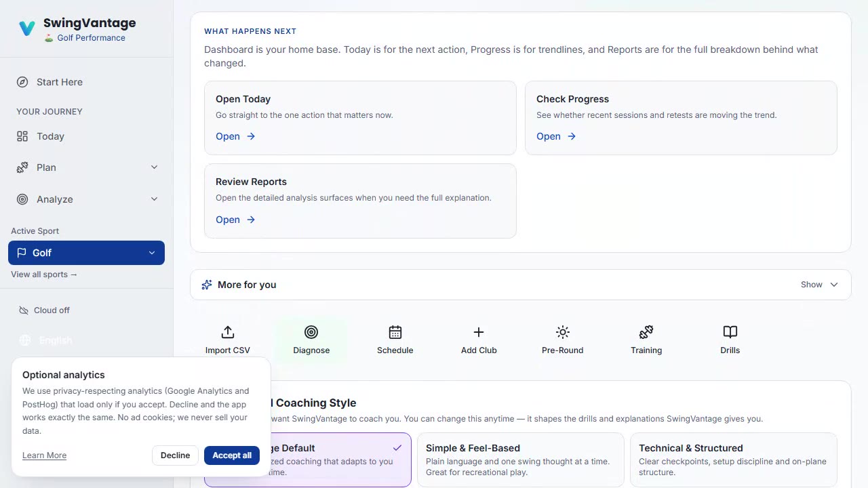Viewport: 868px width, 488px height.
Task: Click the Coaching Style section heading
Action: pyautogui.click(x=315, y=403)
